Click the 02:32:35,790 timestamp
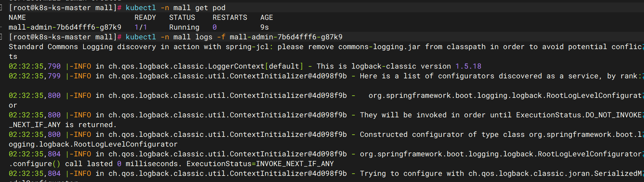This screenshot has width=644, height=182. (x=35, y=66)
